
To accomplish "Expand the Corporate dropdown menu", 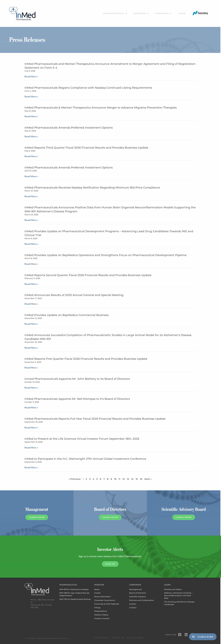I will tap(163, 13).
